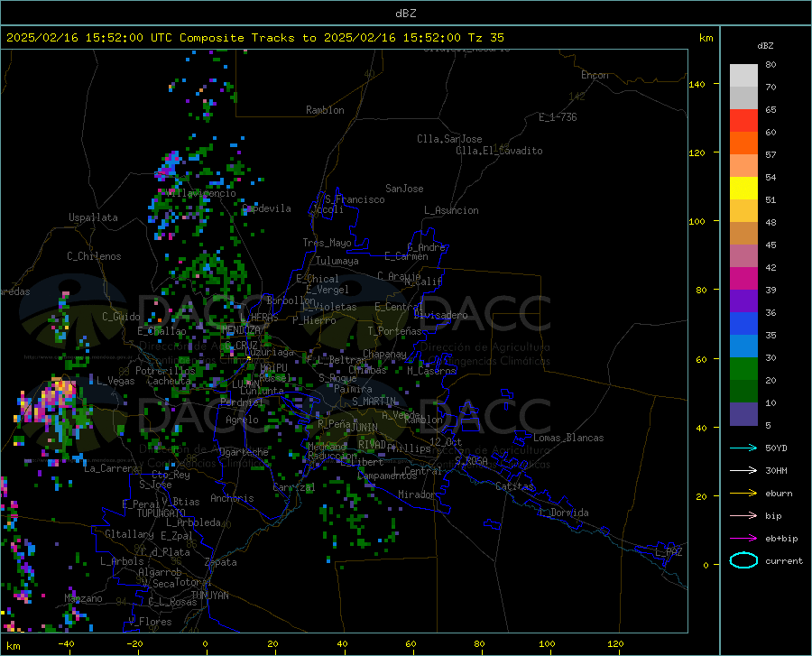Click the L_PAZ label at lower right
Screen dimensions: 812x656
click(x=669, y=552)
